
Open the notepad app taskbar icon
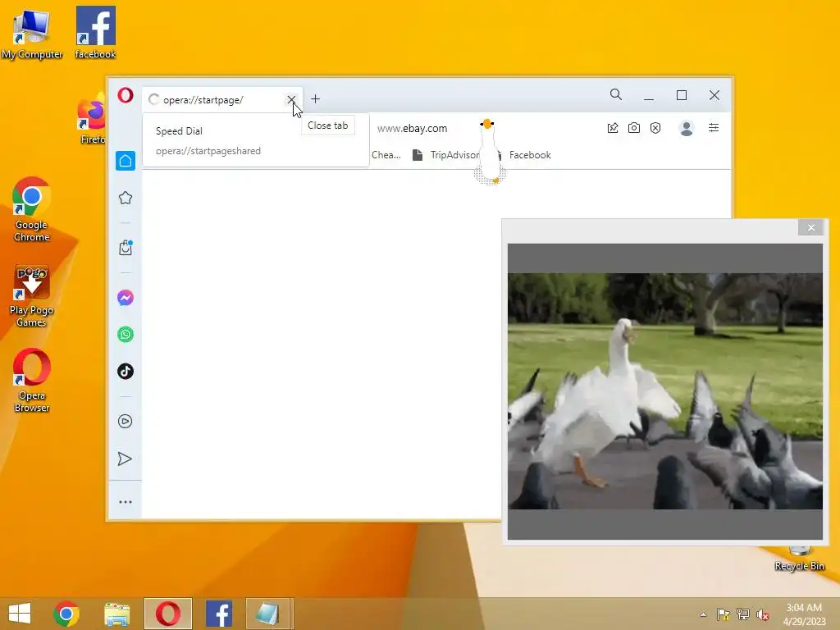[x=267, y=614]
